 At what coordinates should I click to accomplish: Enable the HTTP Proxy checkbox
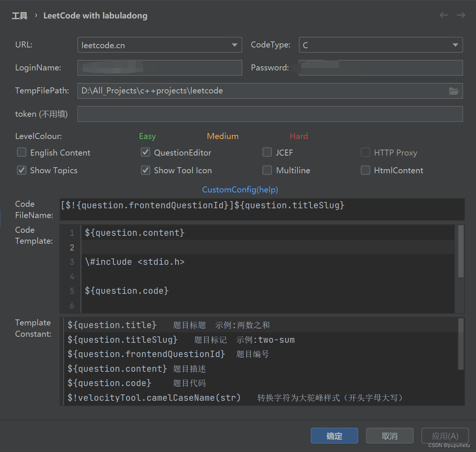pos(365,152)
